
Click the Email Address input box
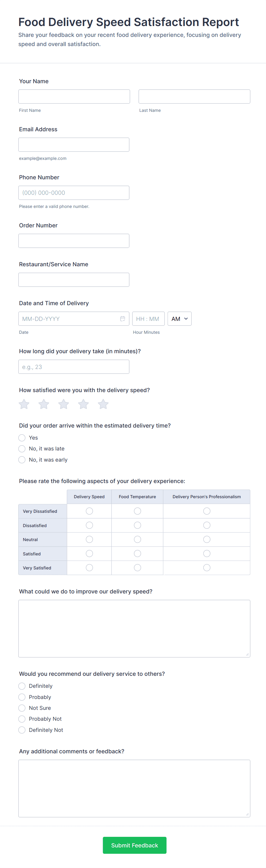pos(74,144)
